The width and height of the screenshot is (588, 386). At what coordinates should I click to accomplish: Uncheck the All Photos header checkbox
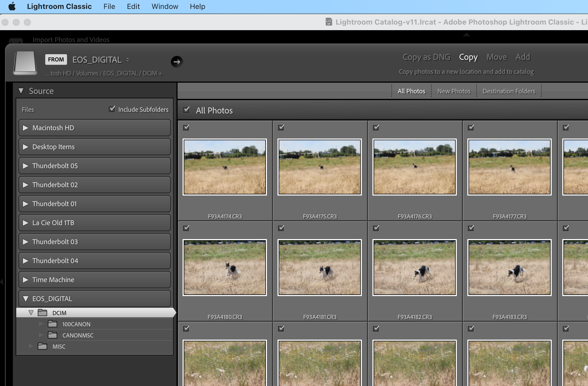[x=187, y=109]
